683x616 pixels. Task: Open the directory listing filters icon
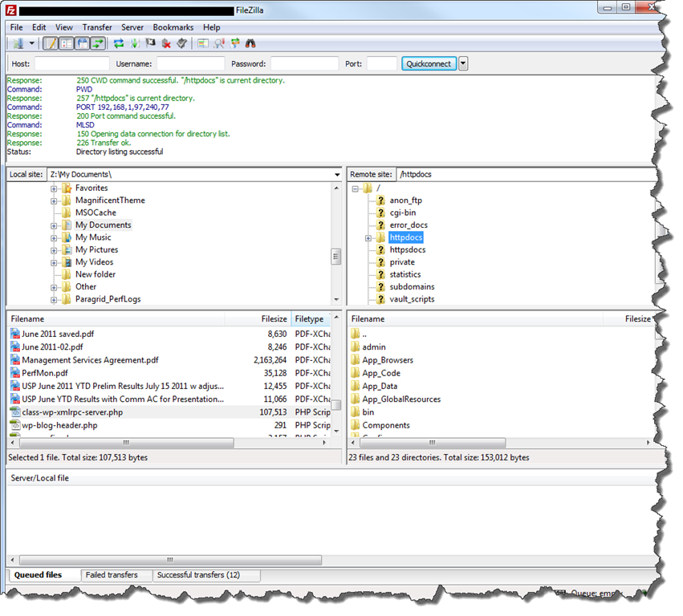(203, 43)
